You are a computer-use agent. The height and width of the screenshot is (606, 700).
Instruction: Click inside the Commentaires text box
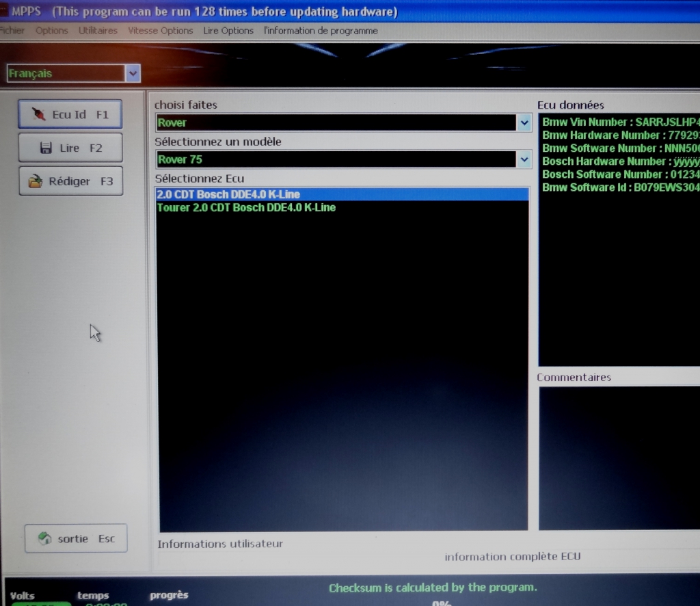coord(619,458)
